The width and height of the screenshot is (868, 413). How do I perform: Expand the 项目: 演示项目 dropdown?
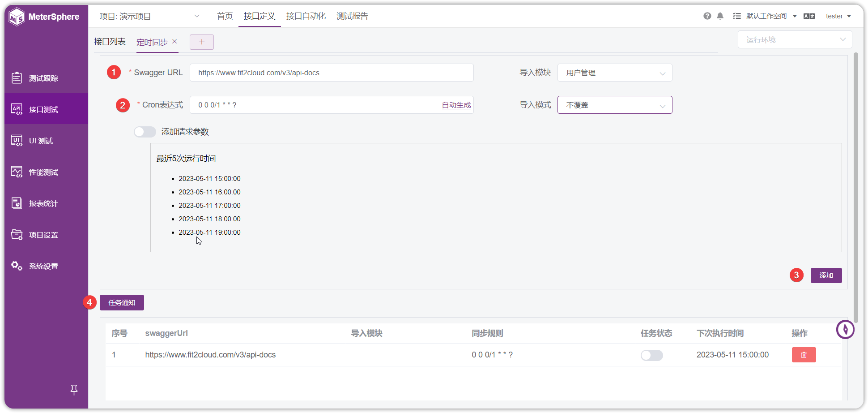tap(149, 17)
